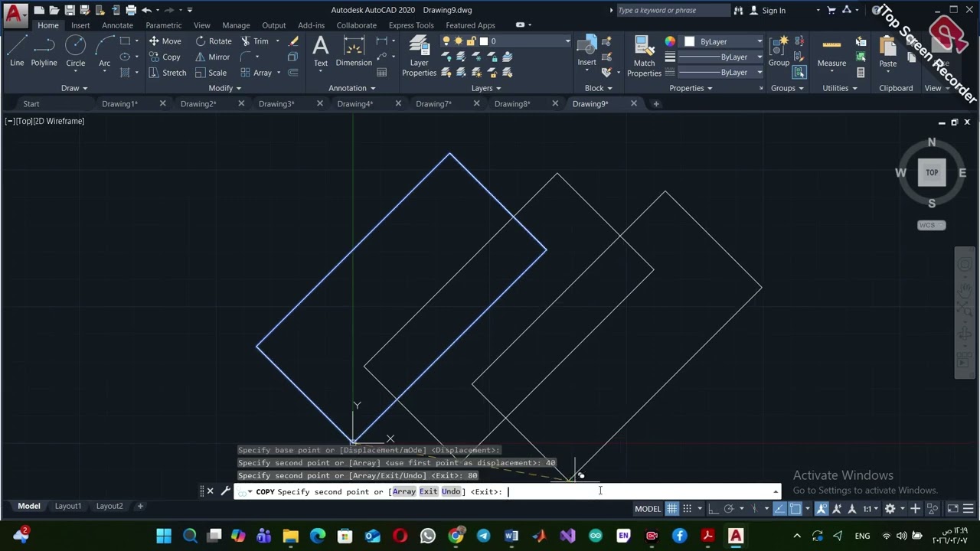
Task: Select the Polyline tool
Action: coord(44,51)
